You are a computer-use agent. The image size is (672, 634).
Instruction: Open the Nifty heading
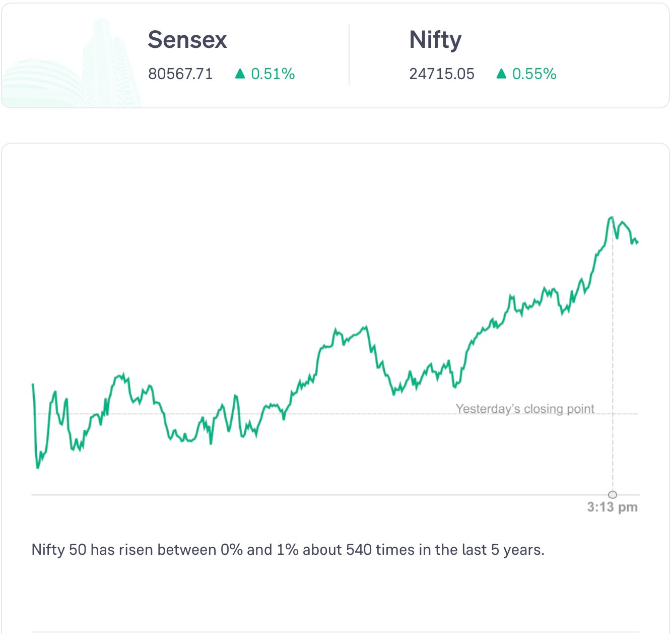[x=435, y=40]
